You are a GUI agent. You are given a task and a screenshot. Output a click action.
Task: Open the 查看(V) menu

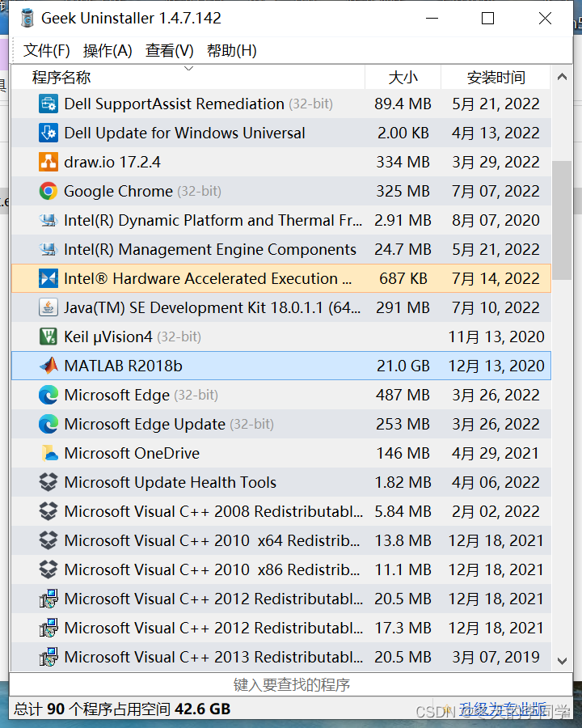169,50
